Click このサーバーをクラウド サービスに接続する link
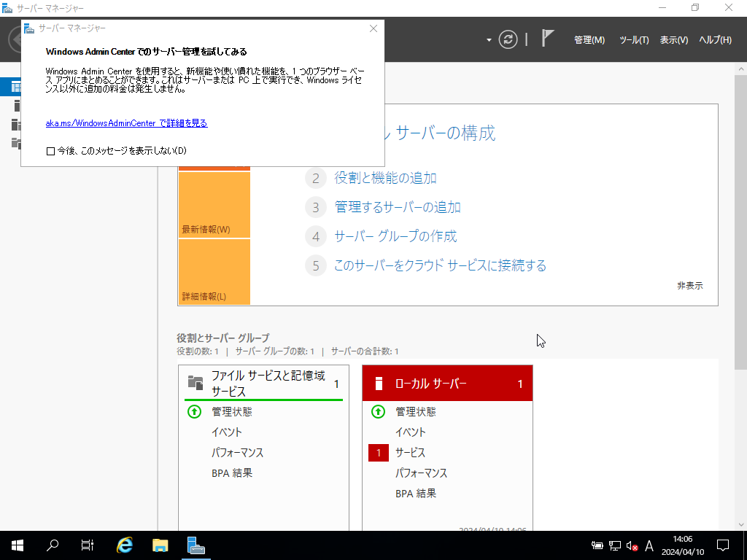Screen dimensions: 747x560 440,265
